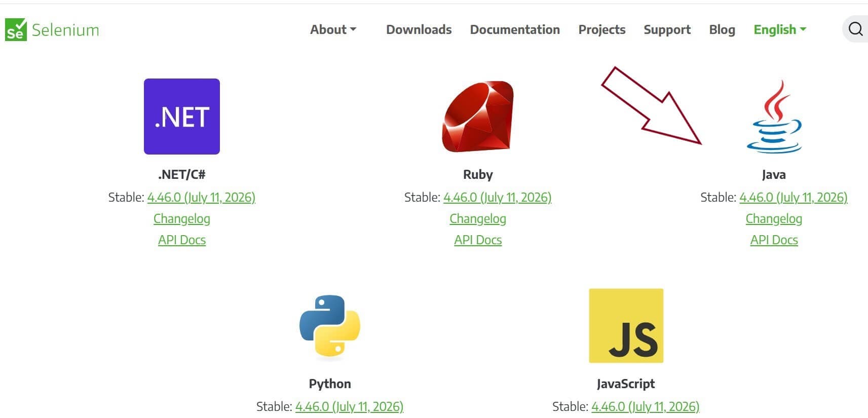
Task: Click the Ruby gem logo
Action: tap(478, 117)
